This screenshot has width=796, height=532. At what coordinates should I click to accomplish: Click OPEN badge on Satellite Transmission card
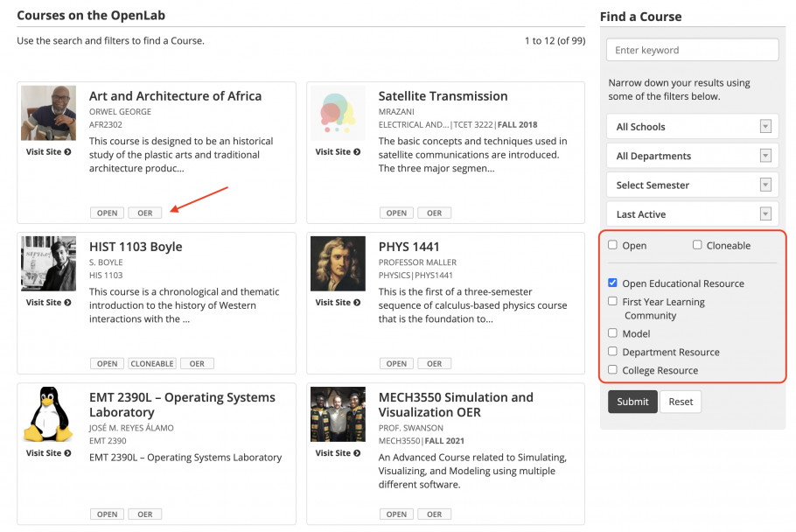coord(396,213)
